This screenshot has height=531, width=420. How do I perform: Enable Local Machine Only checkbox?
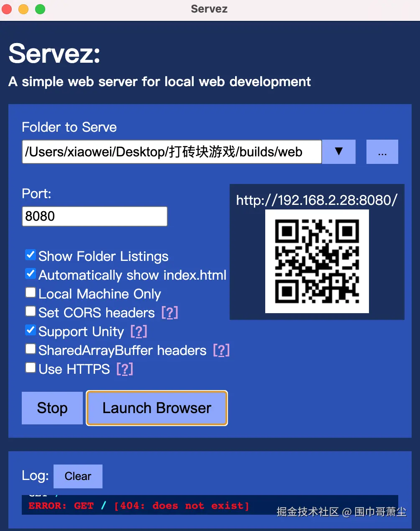[31, 292]
